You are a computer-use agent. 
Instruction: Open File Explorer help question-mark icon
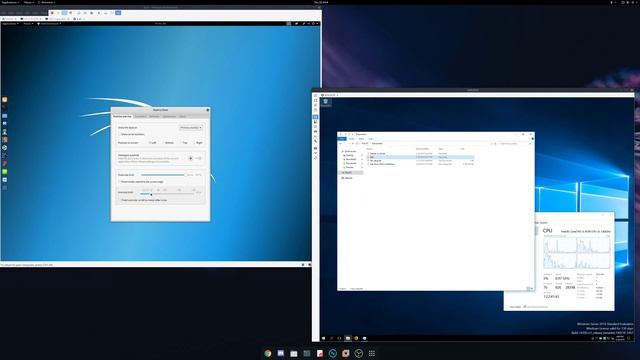tap(532, 139)
